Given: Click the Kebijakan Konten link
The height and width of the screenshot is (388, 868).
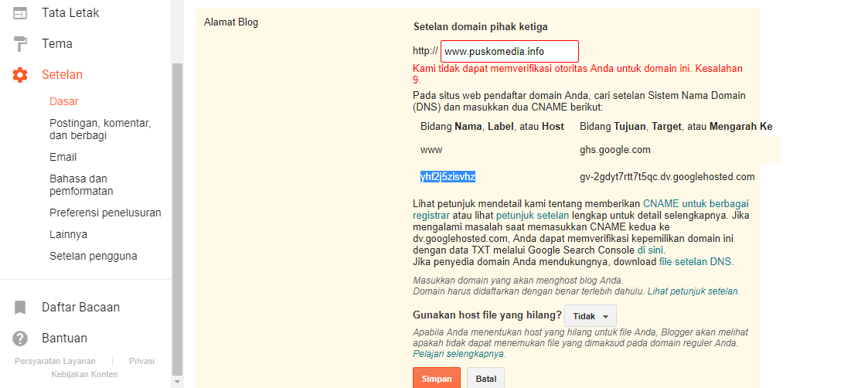Looking at the screenshot, I should 85,374.
